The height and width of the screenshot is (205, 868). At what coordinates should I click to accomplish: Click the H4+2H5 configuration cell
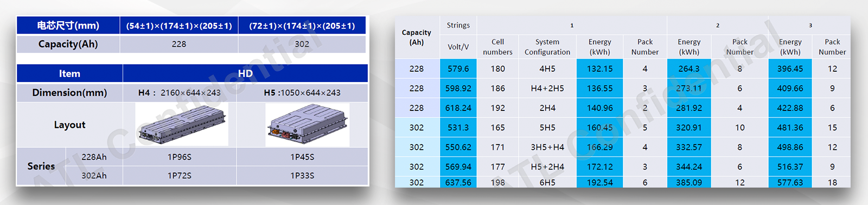coord(547,88)
